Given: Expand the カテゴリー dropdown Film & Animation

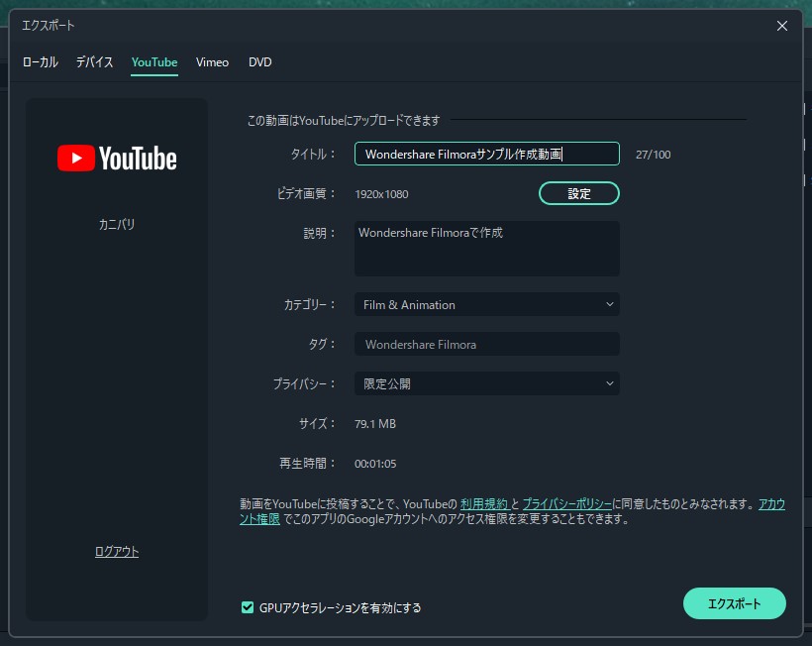Looking at the screenshot, I should pyautogui.click(x=487, y=304).
